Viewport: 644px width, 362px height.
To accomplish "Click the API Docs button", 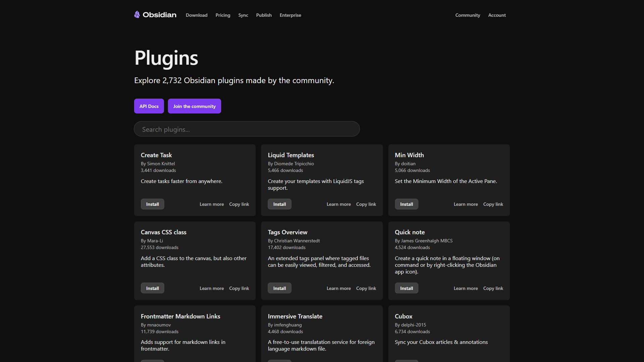I will (x=149, y=106).
